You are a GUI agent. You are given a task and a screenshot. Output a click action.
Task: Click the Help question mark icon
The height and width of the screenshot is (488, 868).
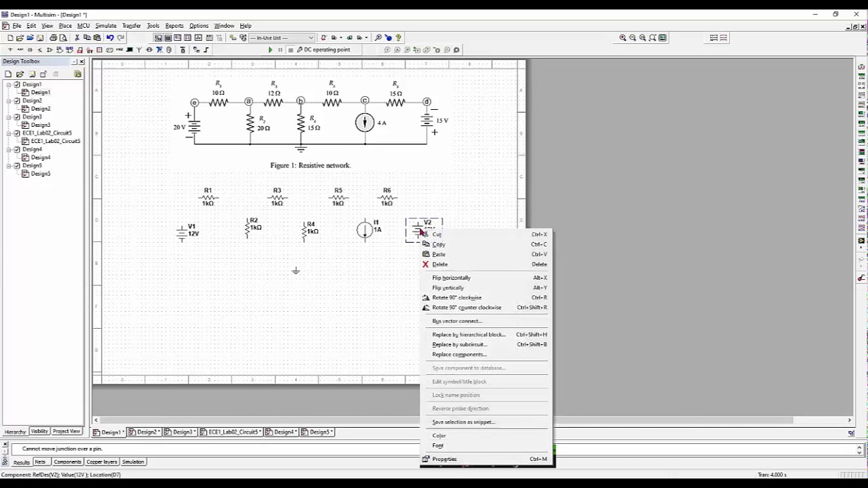point(398,38)
